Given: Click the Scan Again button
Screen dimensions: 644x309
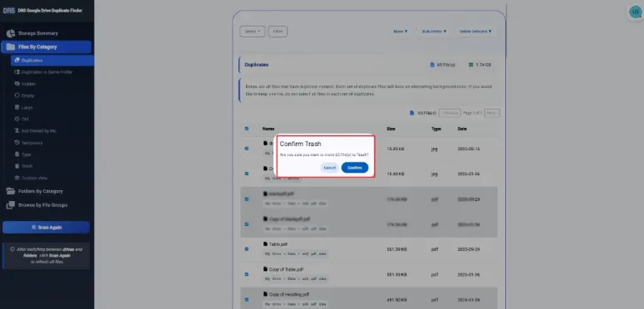Looking at the screenshot, I should (46, 228).
